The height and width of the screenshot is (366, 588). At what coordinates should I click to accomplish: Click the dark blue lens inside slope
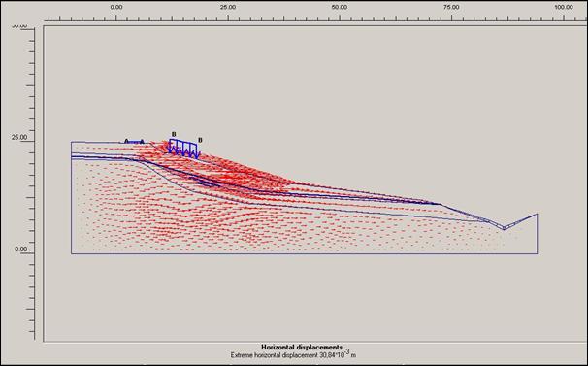click(205, 182)
